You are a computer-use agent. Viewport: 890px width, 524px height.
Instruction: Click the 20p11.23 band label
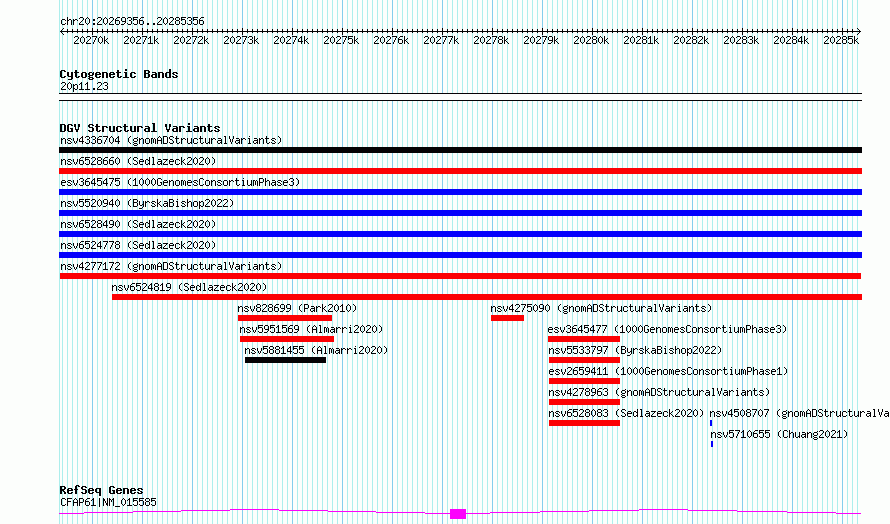(84, 86)
